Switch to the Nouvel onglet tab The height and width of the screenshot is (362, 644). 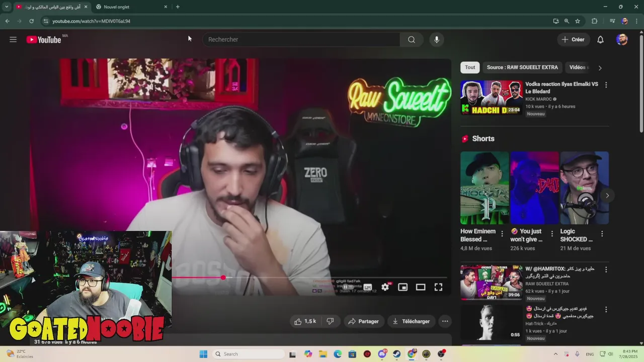coord(131,7)
